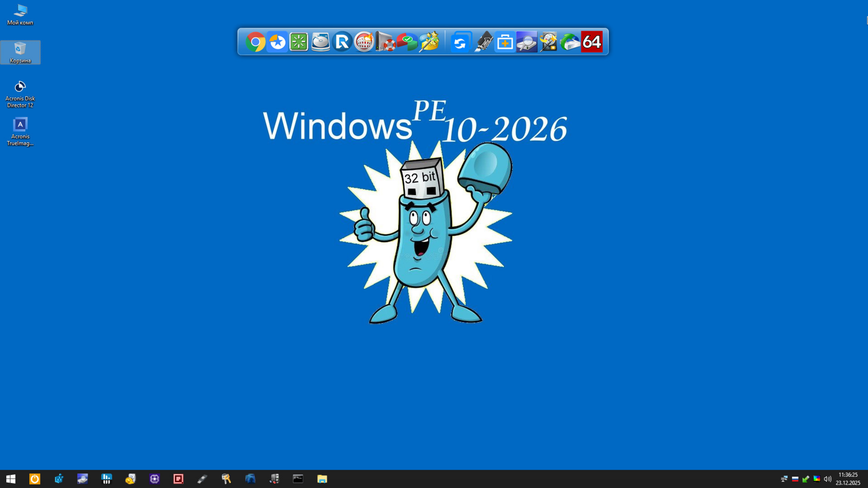Launch the blue first-aid kit icon in dock
Viewport: 868px width, 488px height.
click(x=505, y=42)
